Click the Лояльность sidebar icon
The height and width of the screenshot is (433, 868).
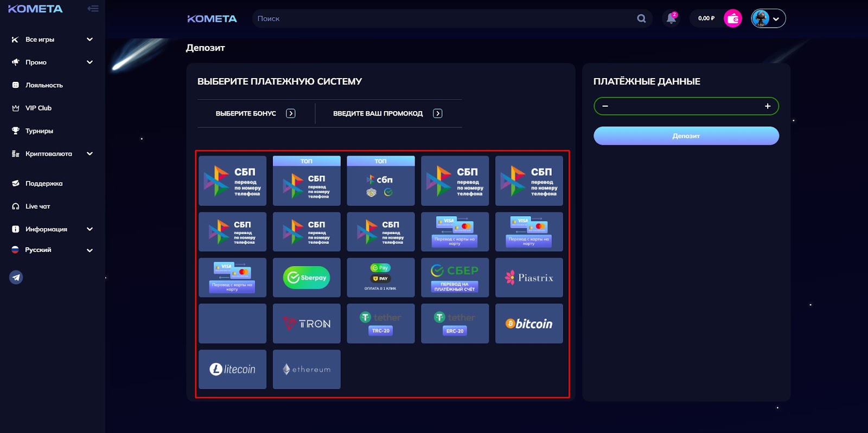coord(16,85)
